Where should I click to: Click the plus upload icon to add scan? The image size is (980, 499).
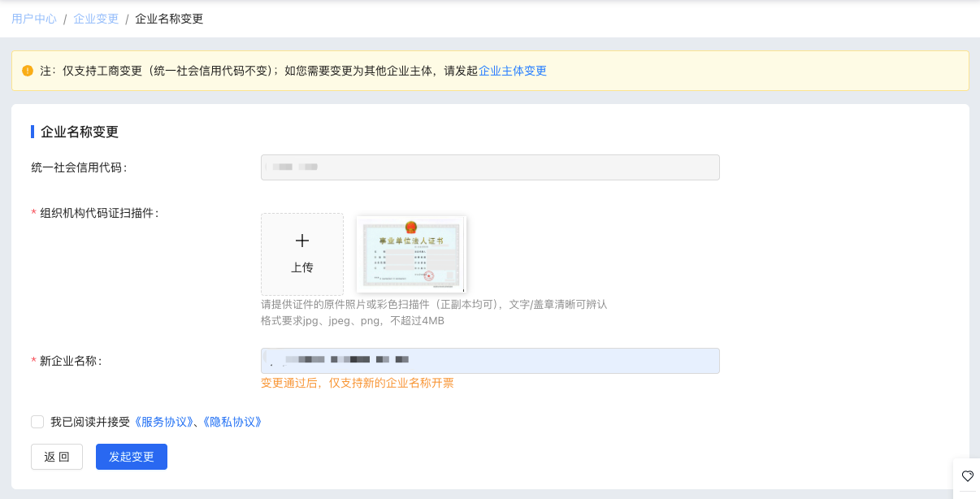pos(301,241)
